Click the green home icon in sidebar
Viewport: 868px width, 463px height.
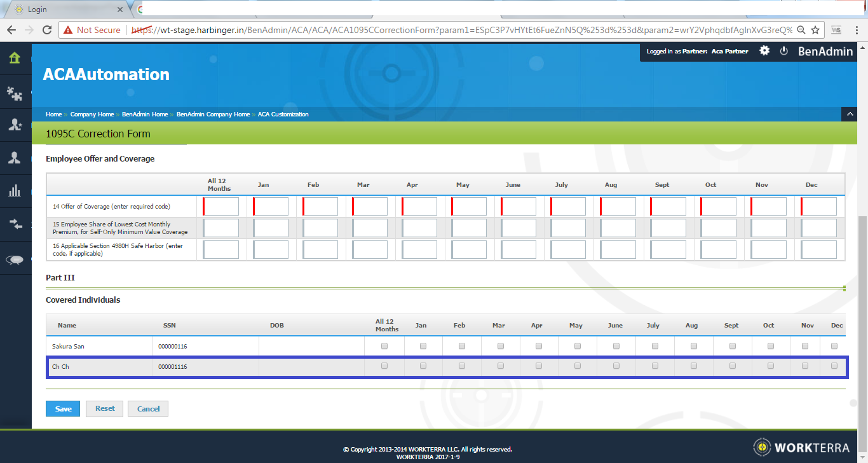pos(15,59)
